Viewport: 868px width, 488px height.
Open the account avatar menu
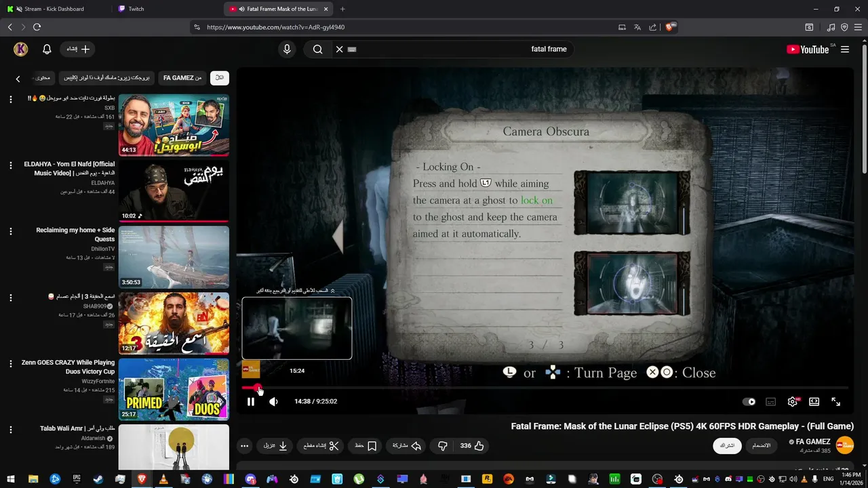(x=20, y=49)
